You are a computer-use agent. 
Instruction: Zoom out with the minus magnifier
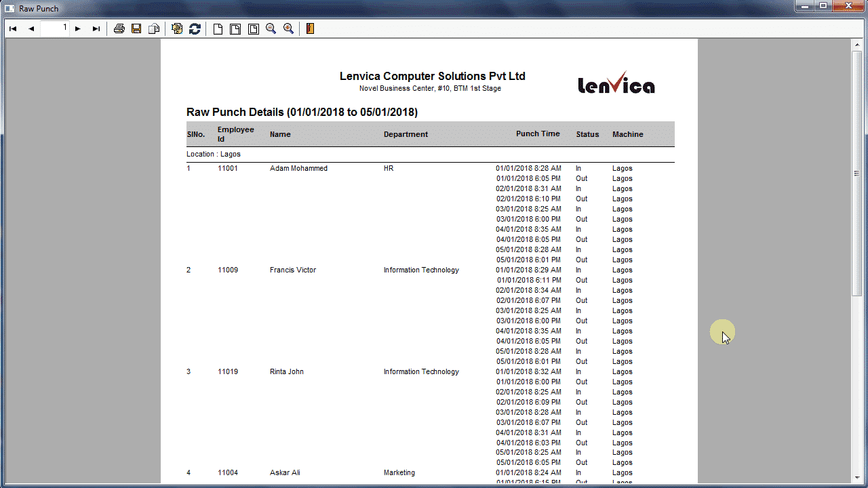271,29
